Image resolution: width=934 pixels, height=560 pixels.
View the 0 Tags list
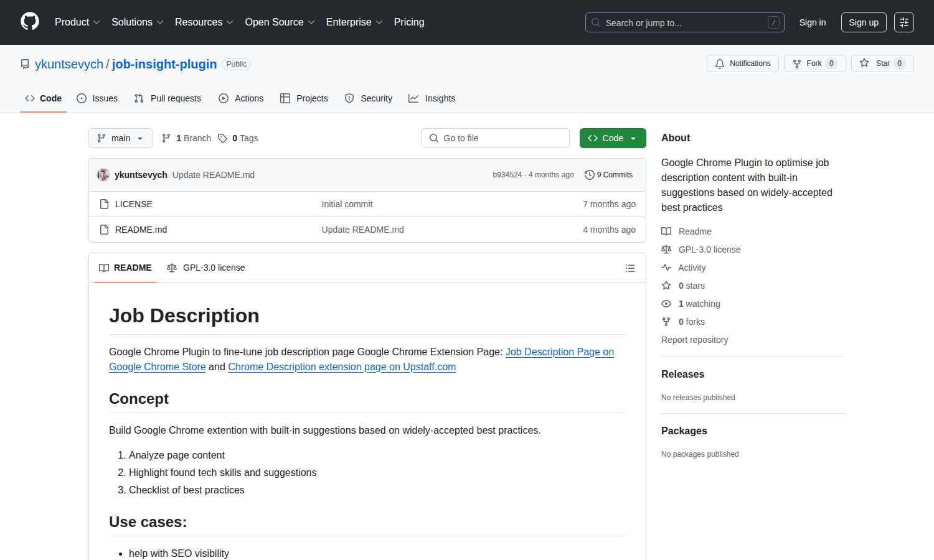[238, 138]
